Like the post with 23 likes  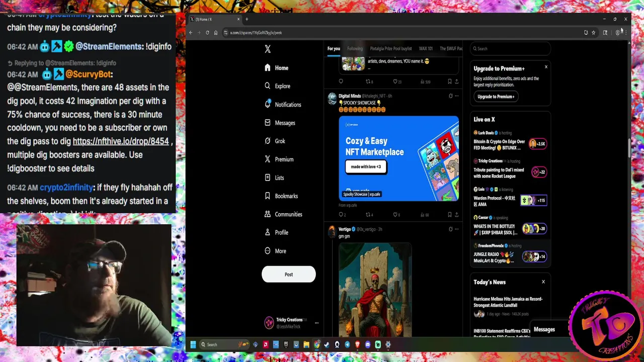coord(396,81)
